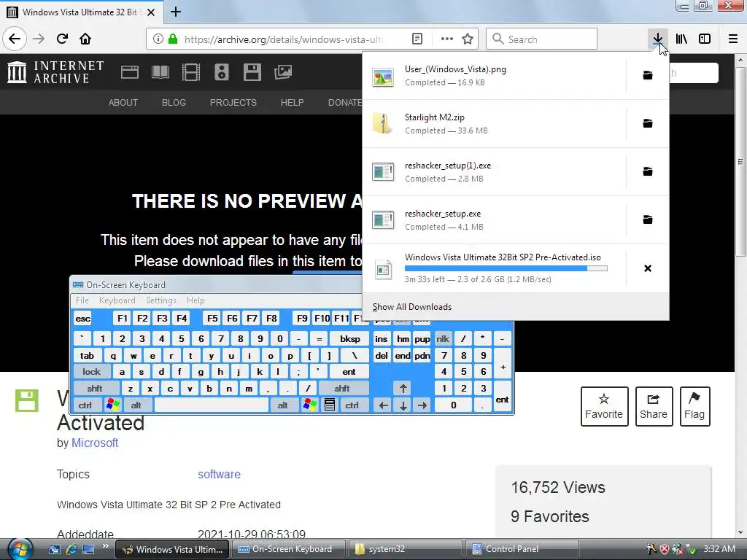This screenshot has width=747, height=560.
Task: Click the bksp key on On-Screen Keyboard
Action: 350,339
